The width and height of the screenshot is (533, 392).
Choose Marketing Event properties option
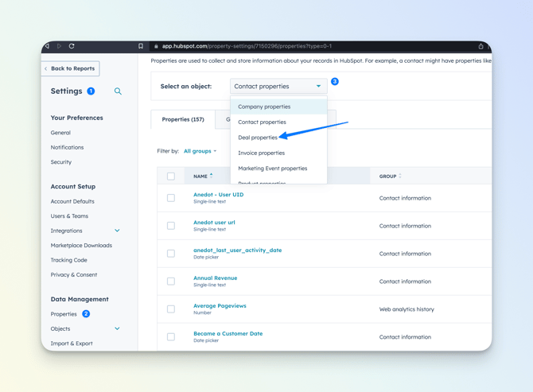click(x=278, y=169)
